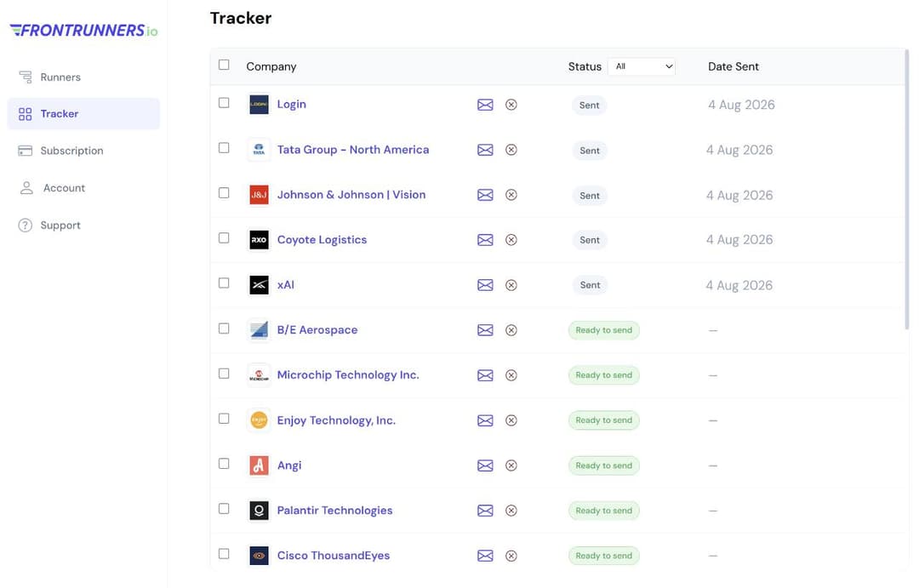
Task: Open the Cisco ThousandEyes link
Action: 334,556
